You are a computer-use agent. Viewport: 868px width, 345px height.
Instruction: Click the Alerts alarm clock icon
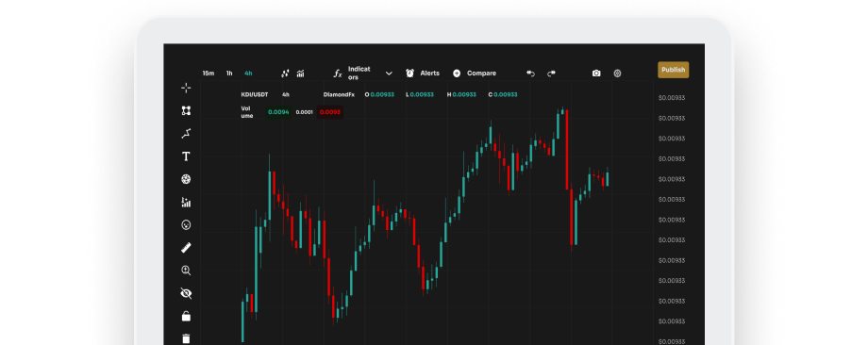[410, 73]
